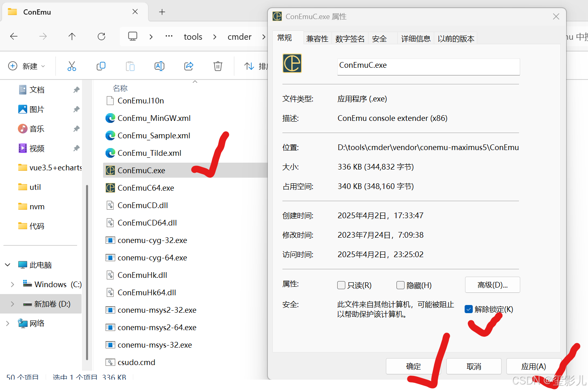Open the 代码 folder in sidebar
Screen dimensions: 588x391
[x=37, y=226]
